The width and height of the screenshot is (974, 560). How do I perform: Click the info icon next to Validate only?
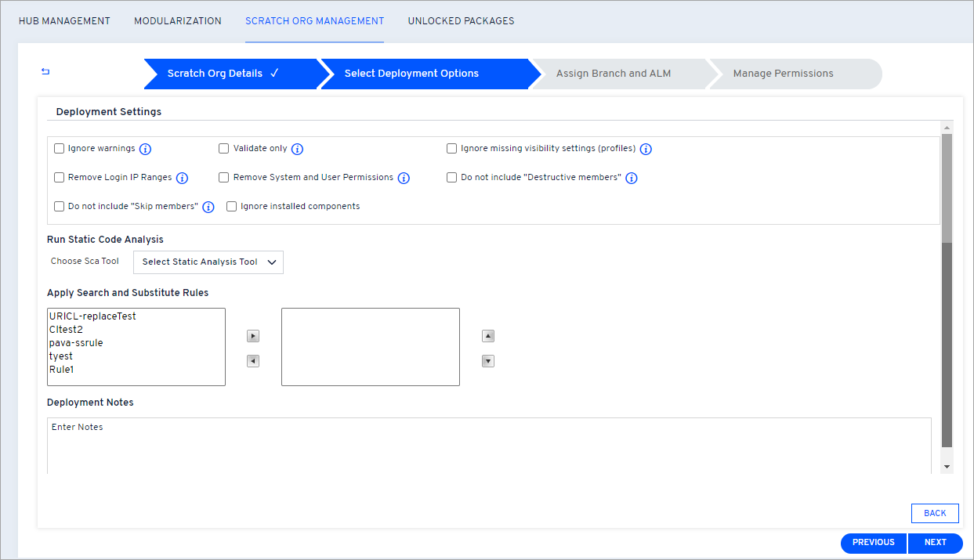click(x=297, y=148)
